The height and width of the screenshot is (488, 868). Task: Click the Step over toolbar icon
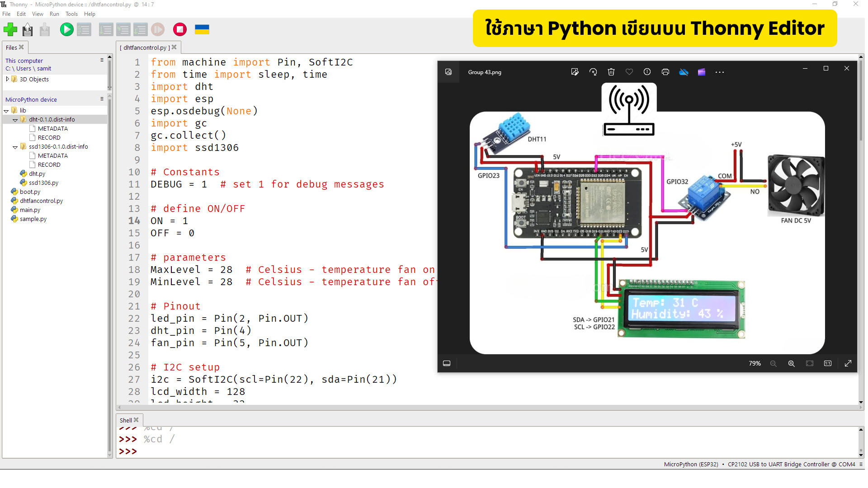coord(106,30)
